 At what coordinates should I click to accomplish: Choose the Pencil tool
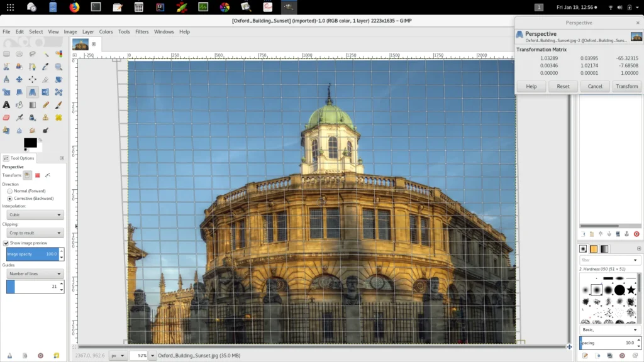click(x=45, y=105)
